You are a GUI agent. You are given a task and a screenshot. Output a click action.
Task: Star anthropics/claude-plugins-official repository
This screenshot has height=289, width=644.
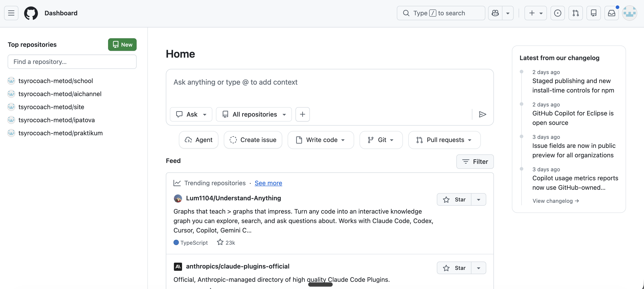tap(454, 268)
